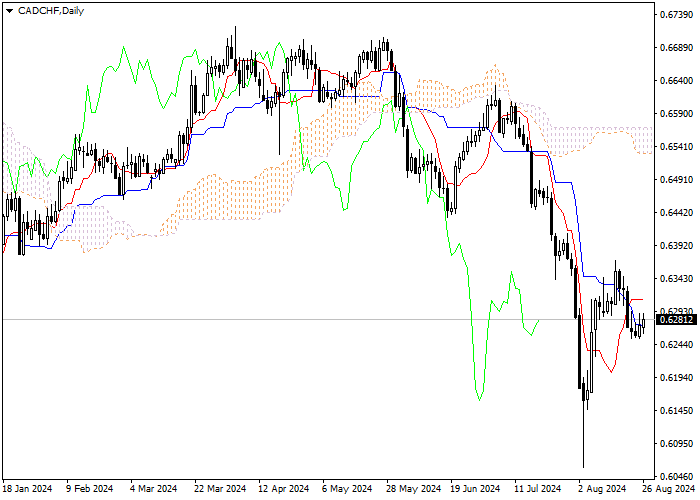
Task: Click the 0.60460 price axis label
Action: tap(676, 476)
